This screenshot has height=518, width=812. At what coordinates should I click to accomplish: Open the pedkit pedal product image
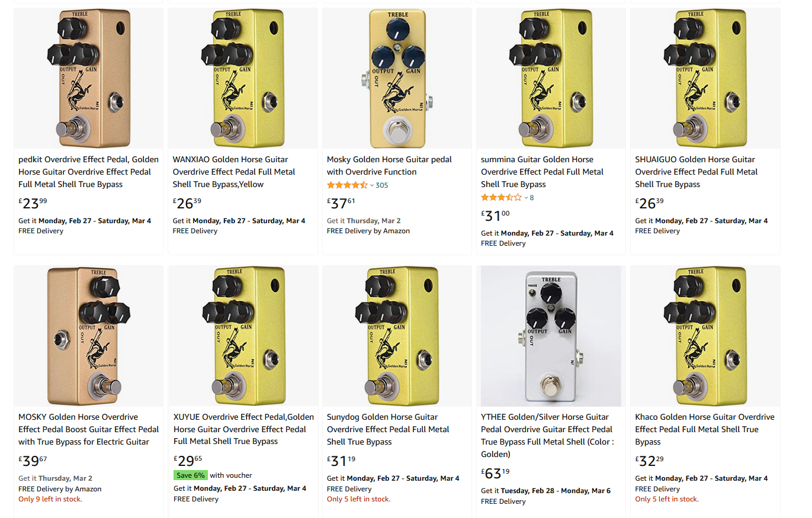click(x=88, y=78)
